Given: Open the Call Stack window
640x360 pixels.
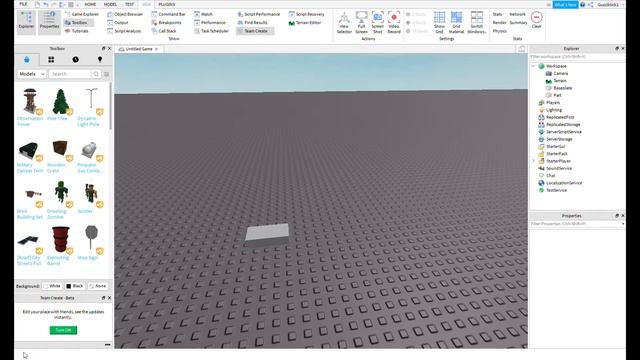Looking at the screenshot, I should pos(164,31).
